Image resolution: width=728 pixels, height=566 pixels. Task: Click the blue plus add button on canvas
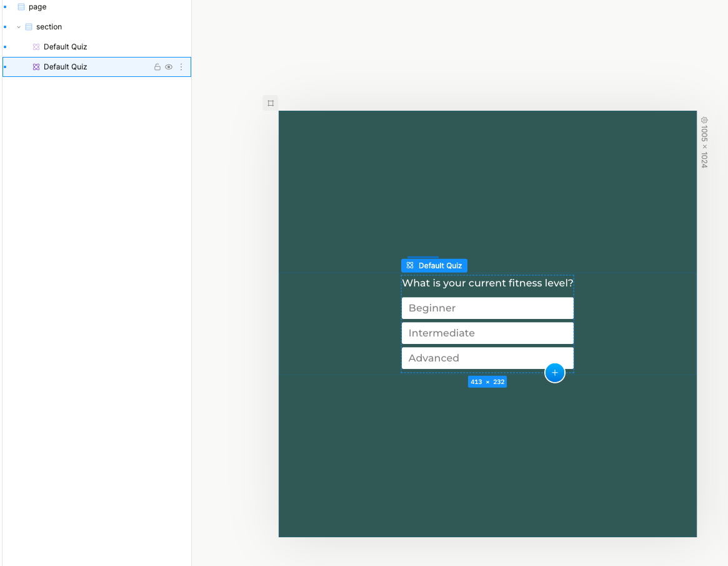(554, 373)
